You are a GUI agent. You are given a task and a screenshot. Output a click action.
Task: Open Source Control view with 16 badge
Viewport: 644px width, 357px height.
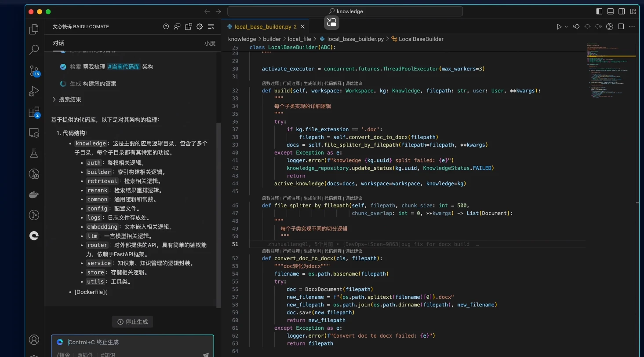(x=34, y=70)
